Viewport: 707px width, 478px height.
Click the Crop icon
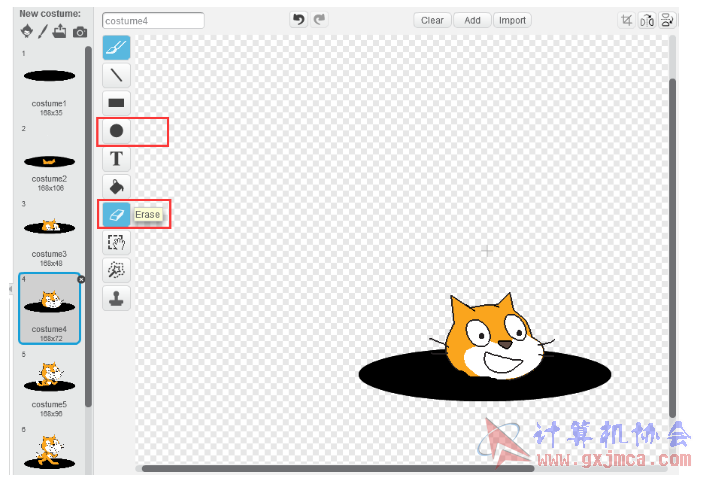pos(626,20)
